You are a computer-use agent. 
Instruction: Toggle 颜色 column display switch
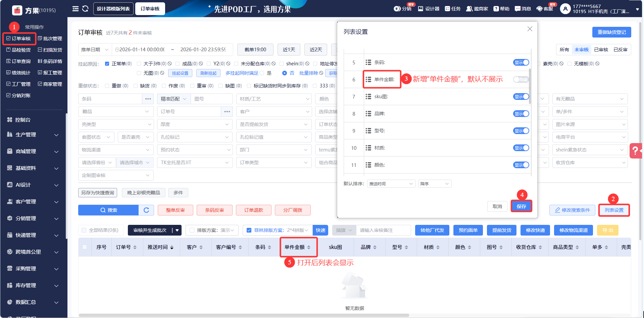(x=521, y=165)
